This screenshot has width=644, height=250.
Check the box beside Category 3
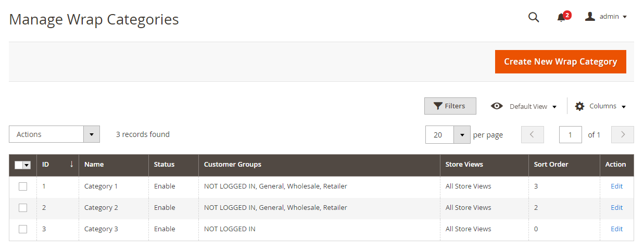click(23, 229)
